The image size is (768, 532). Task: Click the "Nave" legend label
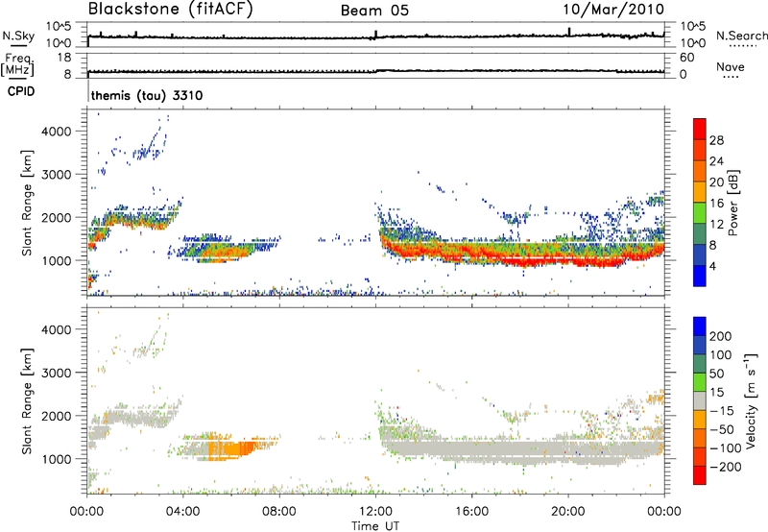tap(731, 66)
